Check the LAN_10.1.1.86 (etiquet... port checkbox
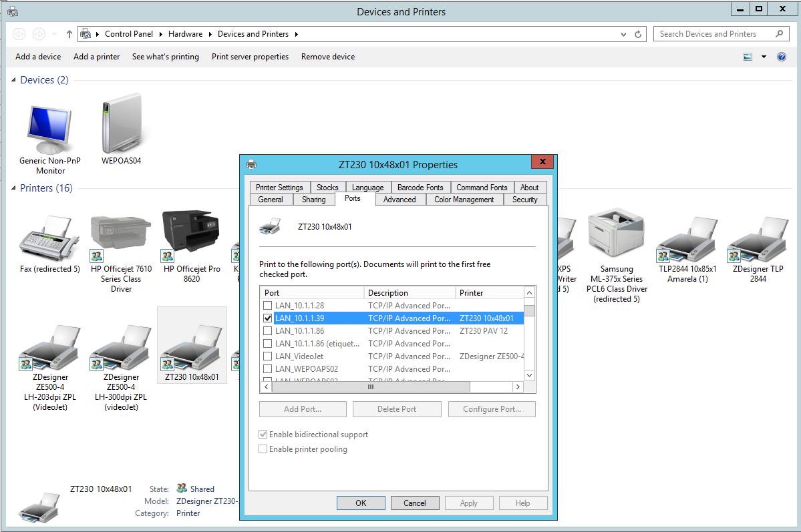 267,344
